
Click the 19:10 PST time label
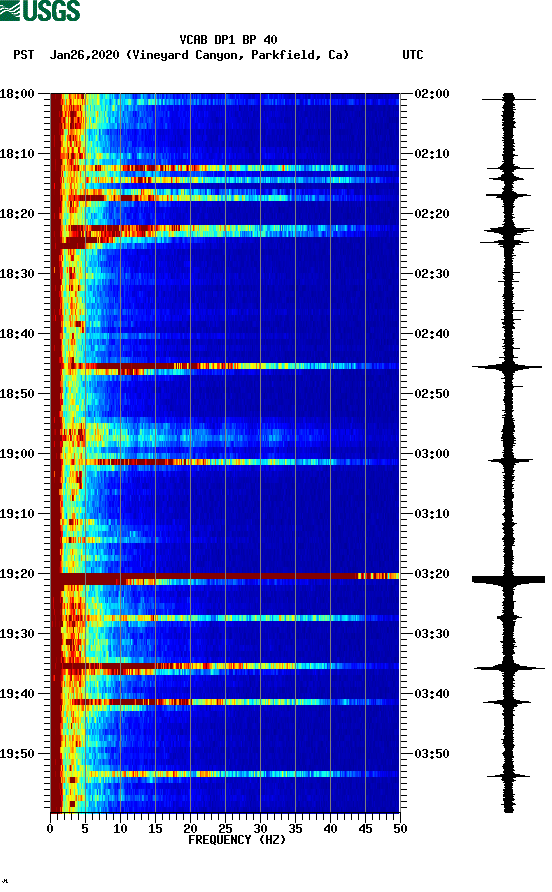click(x=17, y=514)
